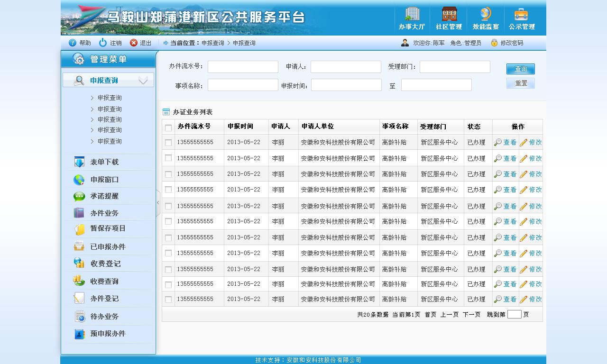Open the 效能监察 globe icon
Viewport: 607px width, 364px height.
point(486,14)
